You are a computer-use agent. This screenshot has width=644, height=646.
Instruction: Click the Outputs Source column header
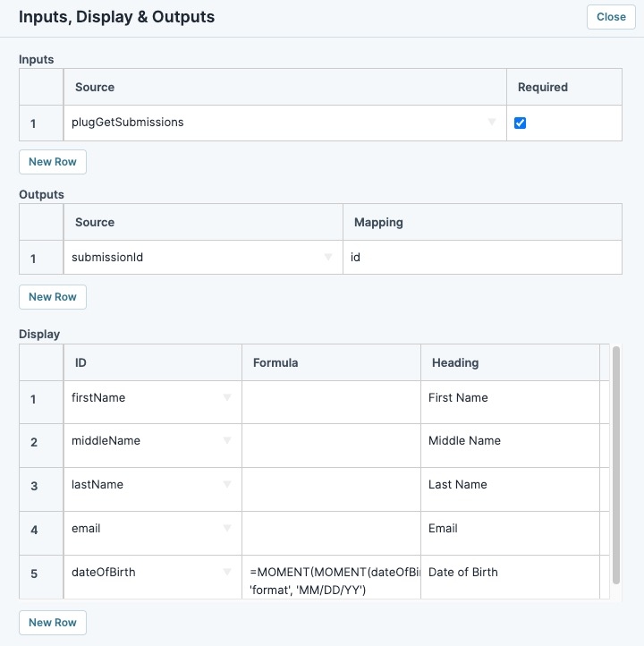tap(203, 222)
